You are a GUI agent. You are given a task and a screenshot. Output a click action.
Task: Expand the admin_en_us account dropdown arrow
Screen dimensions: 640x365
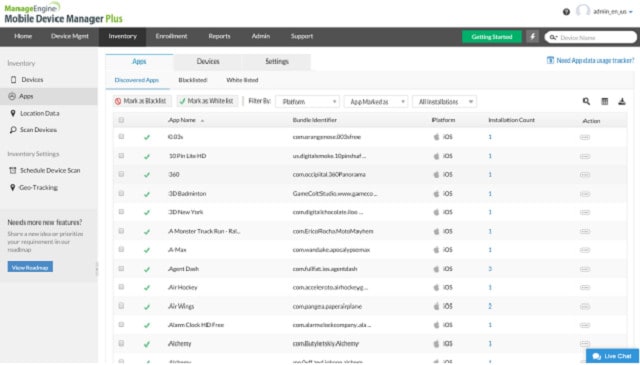pos(631,12)
